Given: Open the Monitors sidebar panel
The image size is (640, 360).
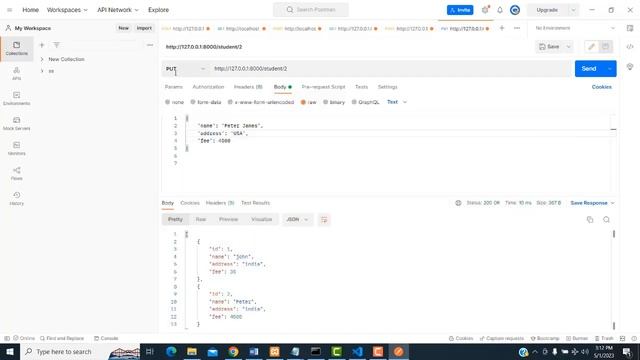Looking at the screenshot, I should tap(17, 148).
